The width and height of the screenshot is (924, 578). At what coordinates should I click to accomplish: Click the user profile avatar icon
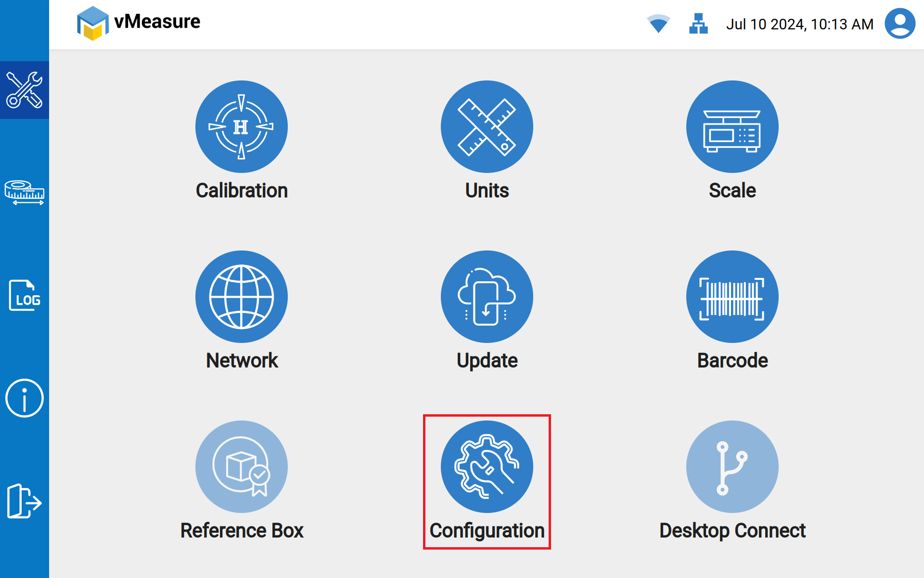tap(899, 24)
